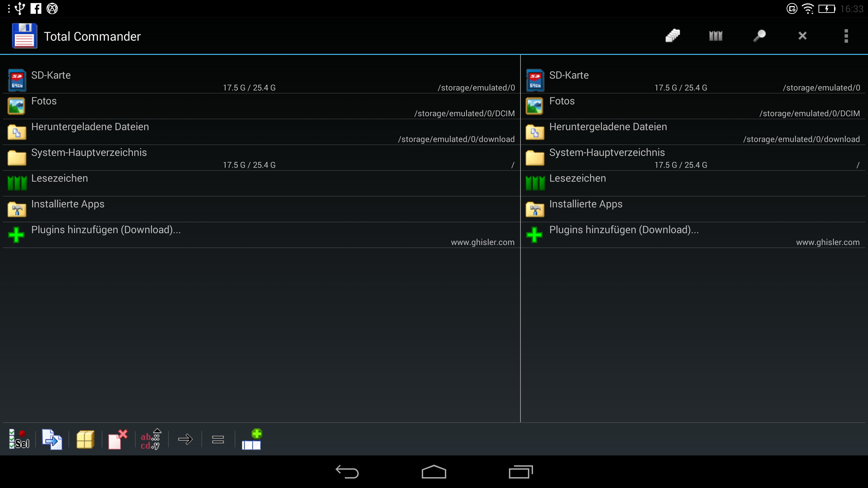This screenshot has height=488, width=868.
Task: Tap the Facebook notification icon in status bar
Action: coord(36,8)
